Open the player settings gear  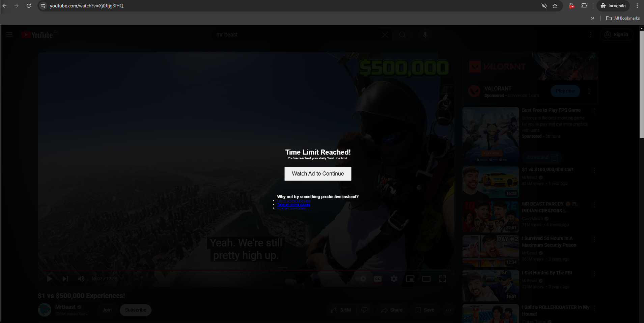tap(394, 278)
